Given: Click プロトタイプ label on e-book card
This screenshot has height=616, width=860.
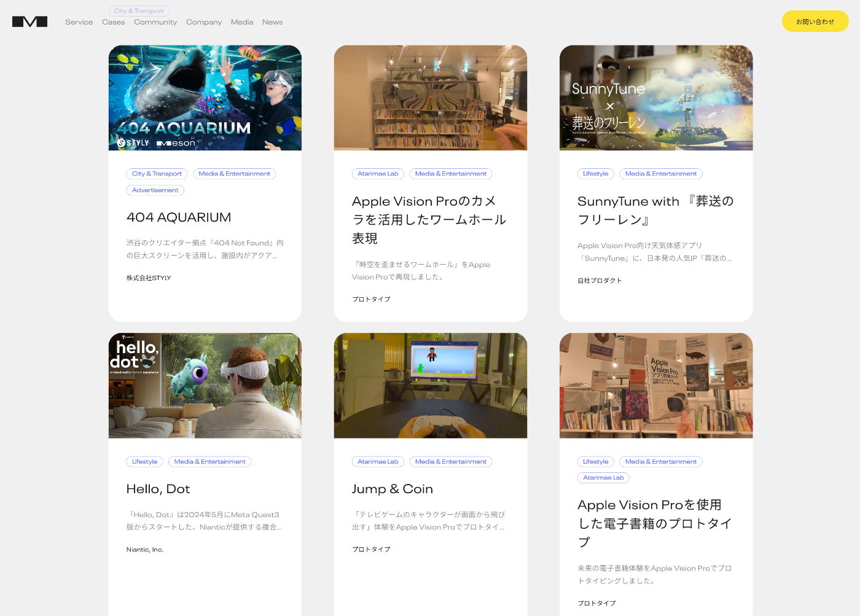Looking at the screenshot, I should (596, 604).
